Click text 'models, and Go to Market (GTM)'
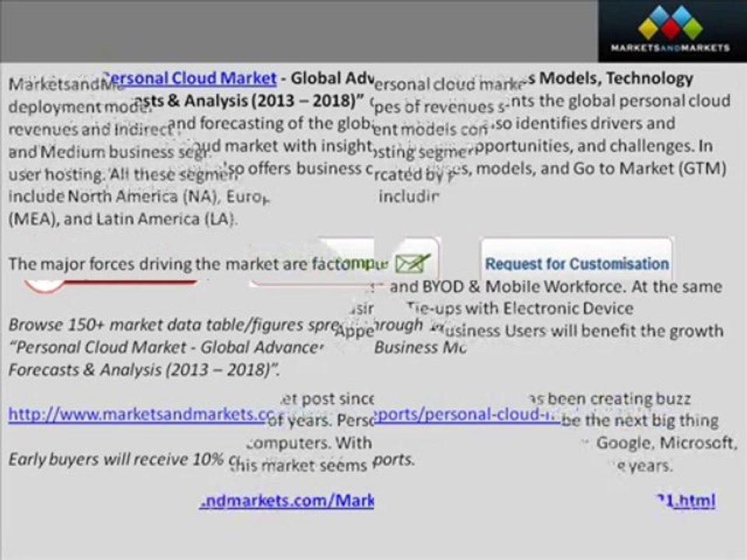Image resolution: width=747 pixels, height=560 pixels. (601, 168)
